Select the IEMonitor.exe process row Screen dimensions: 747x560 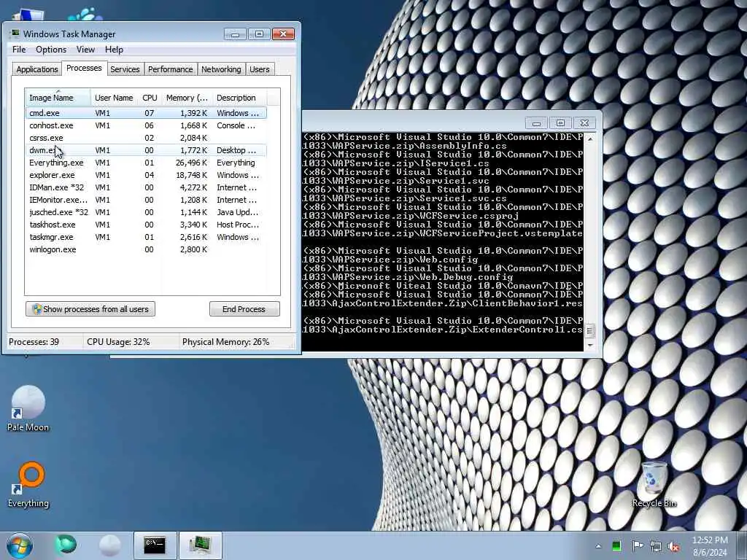coord(146,200)
